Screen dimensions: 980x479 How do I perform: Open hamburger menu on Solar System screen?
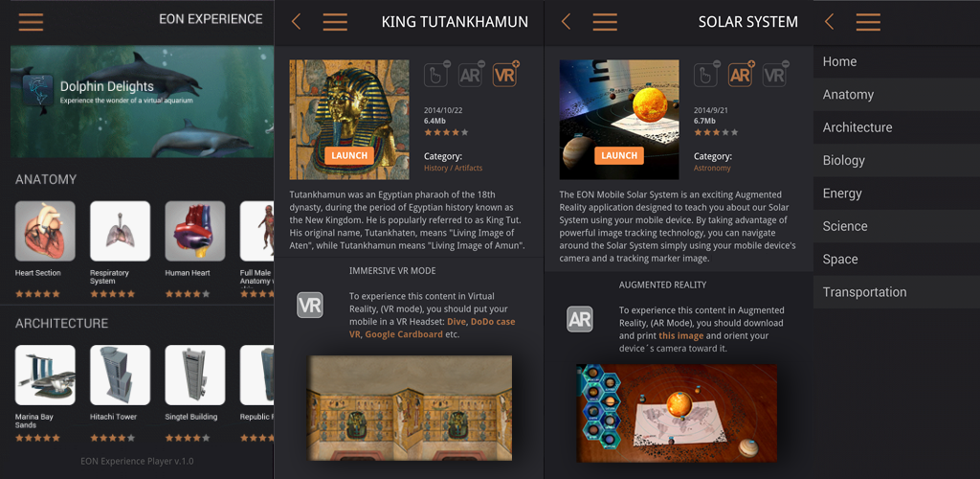(x=605, y=22)
